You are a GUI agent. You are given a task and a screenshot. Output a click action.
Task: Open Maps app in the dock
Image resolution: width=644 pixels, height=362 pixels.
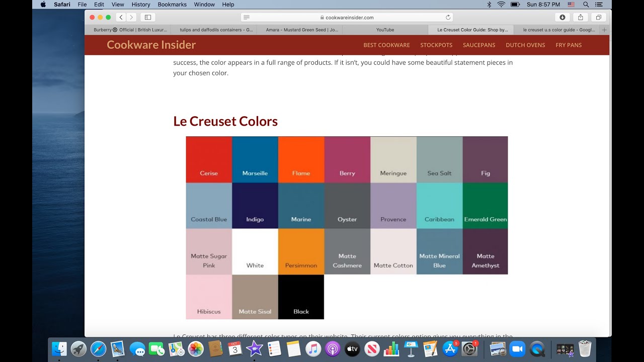click(176, 348)
